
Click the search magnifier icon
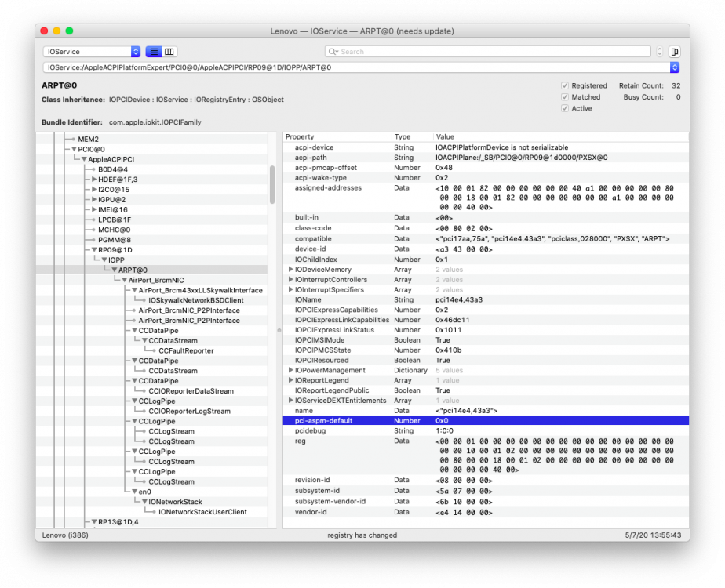click(x=333, y=52)
